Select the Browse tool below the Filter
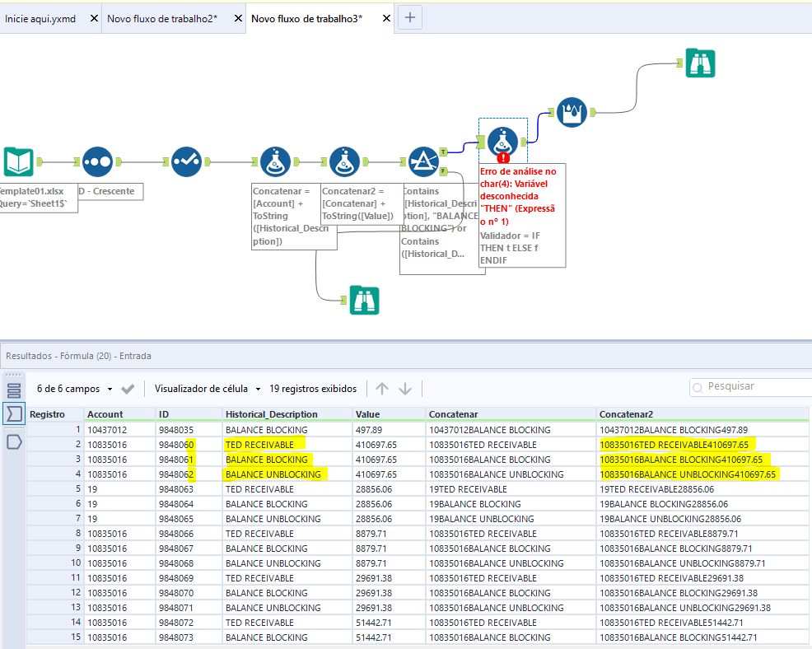Image resolution: width=812 pixels, height=649 pixels. pos(364,301)
